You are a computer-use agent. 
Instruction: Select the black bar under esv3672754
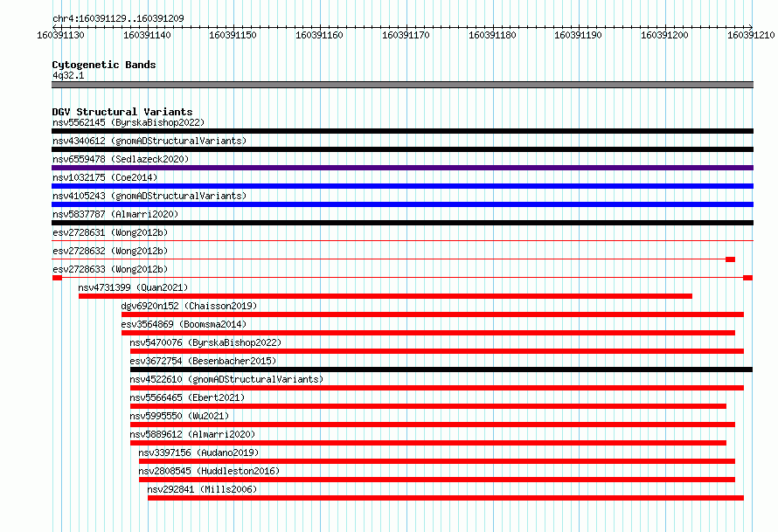click(x=441, y=370)
